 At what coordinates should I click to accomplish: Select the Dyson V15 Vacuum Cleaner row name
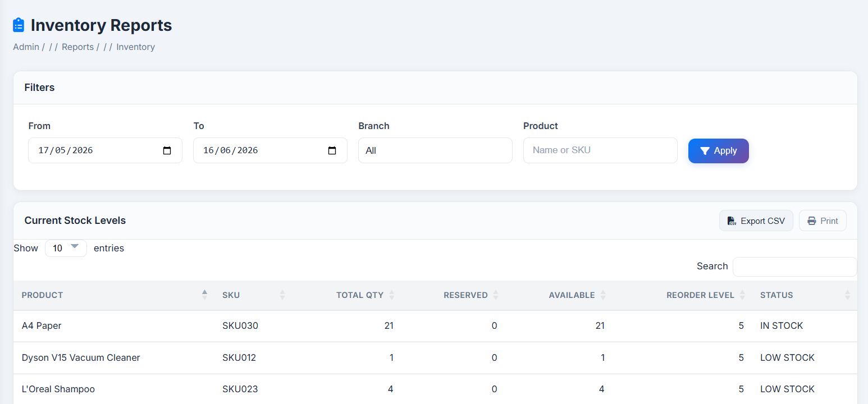pyautogui.click(x=81, y=357)
